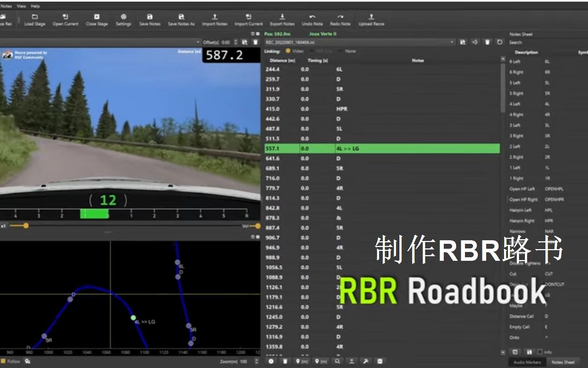Click delete icon beside REC file dropdown

click(x=487, y=42)
